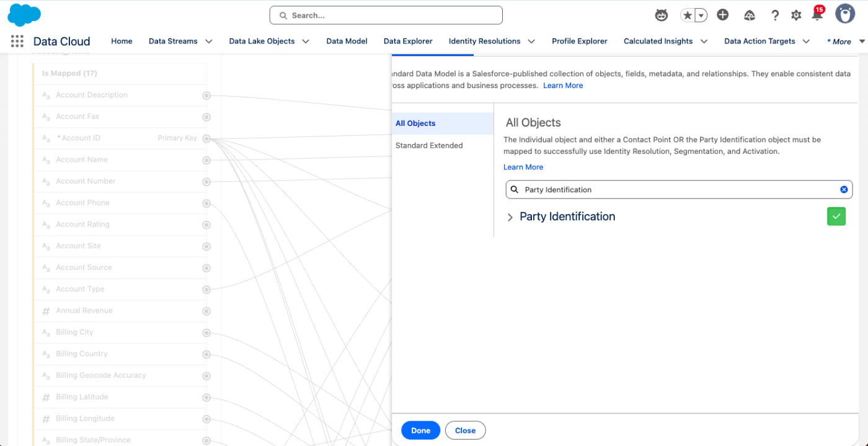Open the Profile Explorer tab
Screen dimensions: 868x446
[x=580, y=41]
